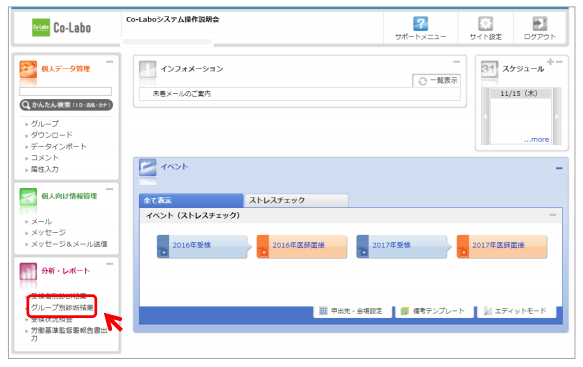Open the ダウンロード link

click(52, 135)
